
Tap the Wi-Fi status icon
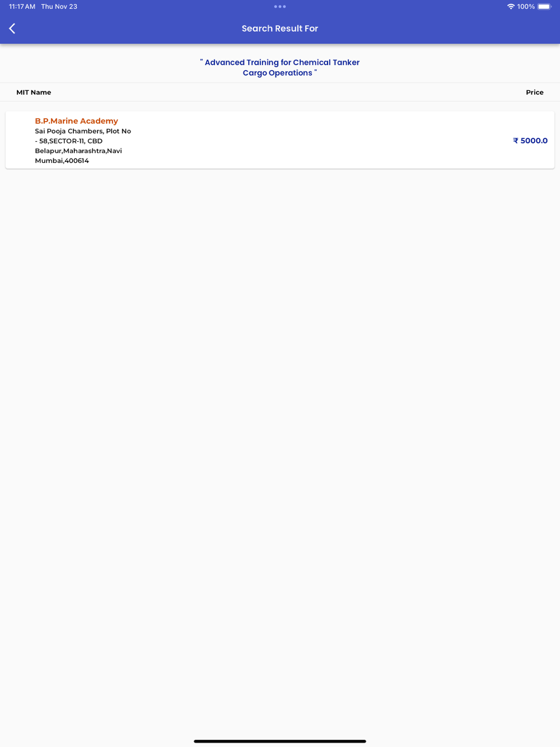point(511,7)
